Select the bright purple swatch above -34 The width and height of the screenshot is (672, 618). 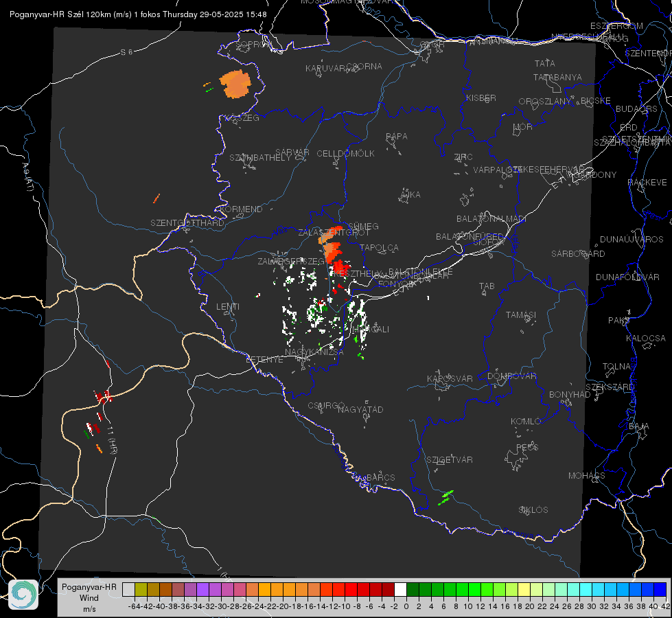click(x=202, y=590)
